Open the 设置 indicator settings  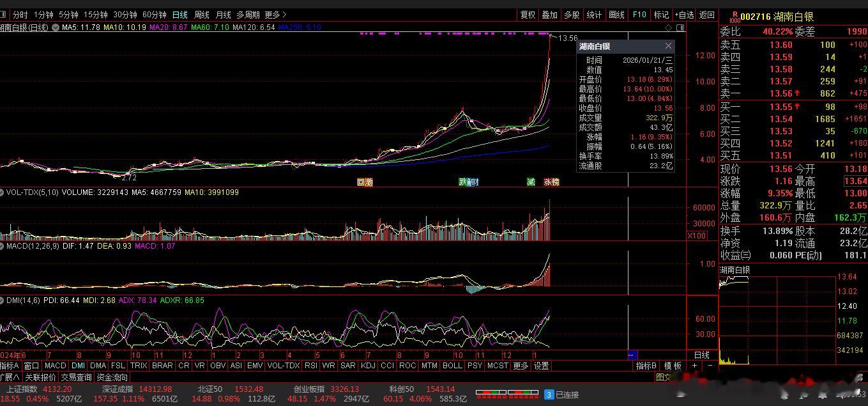[541, 366]
